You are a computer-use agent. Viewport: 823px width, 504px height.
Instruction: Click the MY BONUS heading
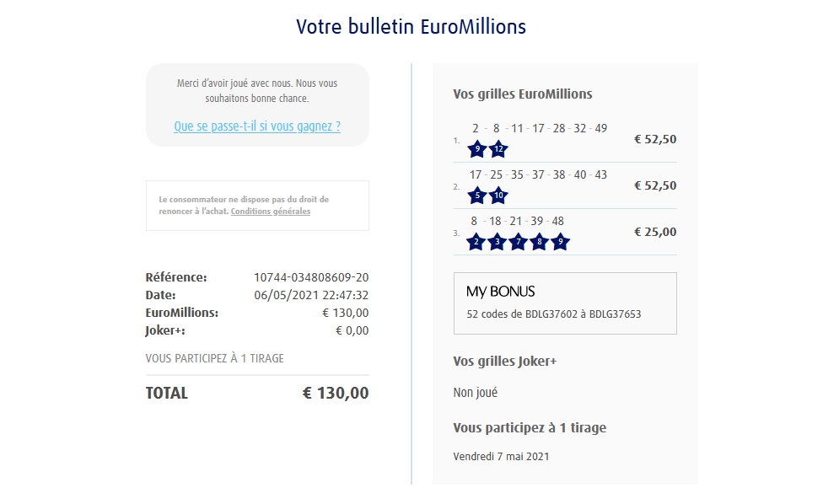point(501,292)
